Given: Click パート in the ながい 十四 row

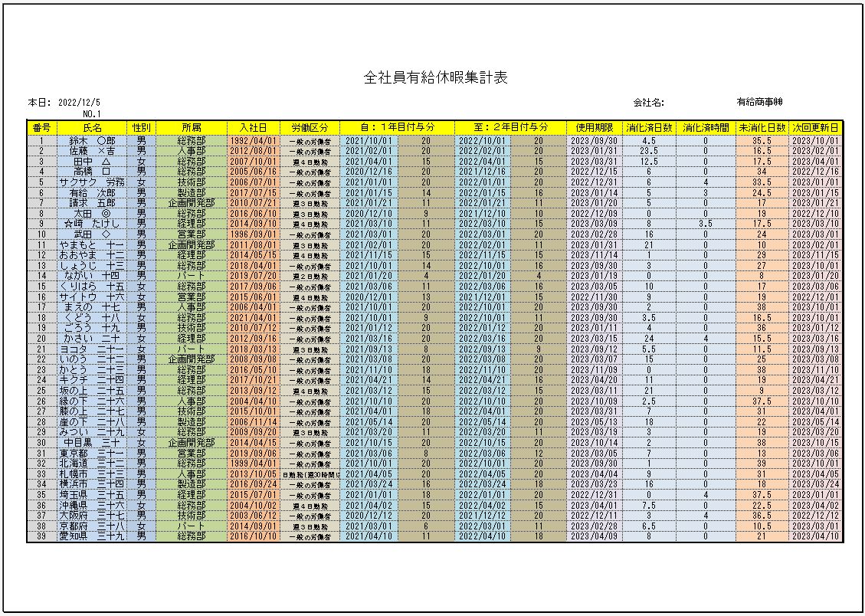Looking at the screenshot, I should tap(191, 275).
